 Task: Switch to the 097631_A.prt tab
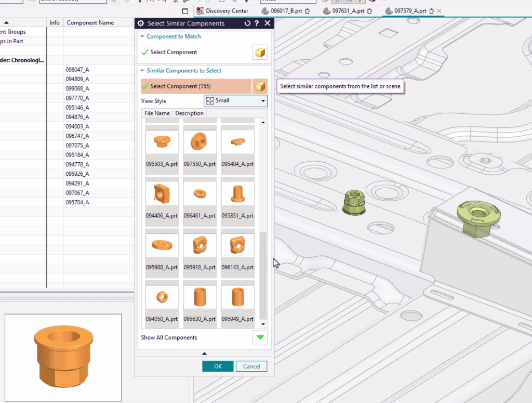point(347,11)
